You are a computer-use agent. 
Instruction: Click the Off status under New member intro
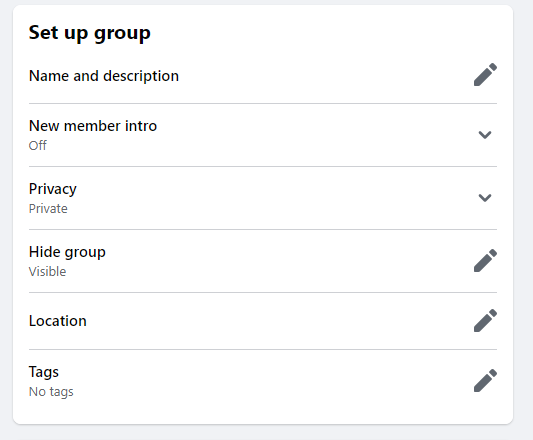coord(38,146)
